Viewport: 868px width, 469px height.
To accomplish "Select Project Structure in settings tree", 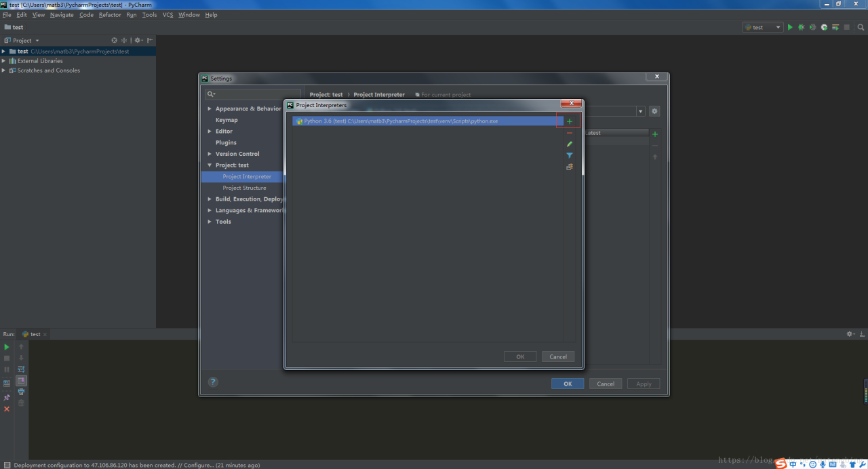I will point(244,188).
